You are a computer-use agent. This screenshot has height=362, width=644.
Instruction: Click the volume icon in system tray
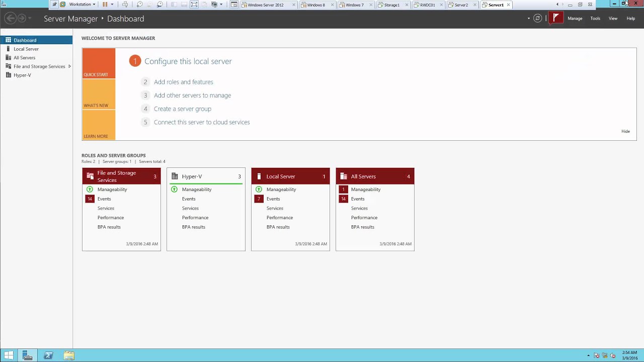pyautogui.click(x=612, y=355)
